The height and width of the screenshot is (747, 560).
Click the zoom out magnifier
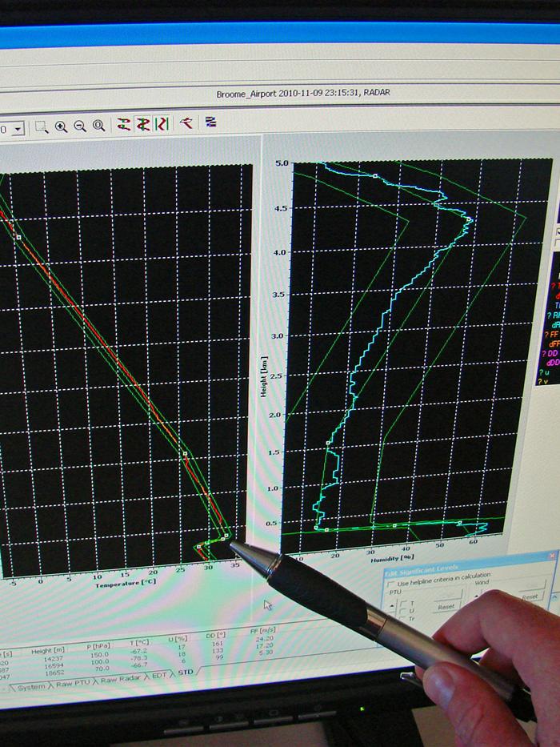(x=79, y=127)
